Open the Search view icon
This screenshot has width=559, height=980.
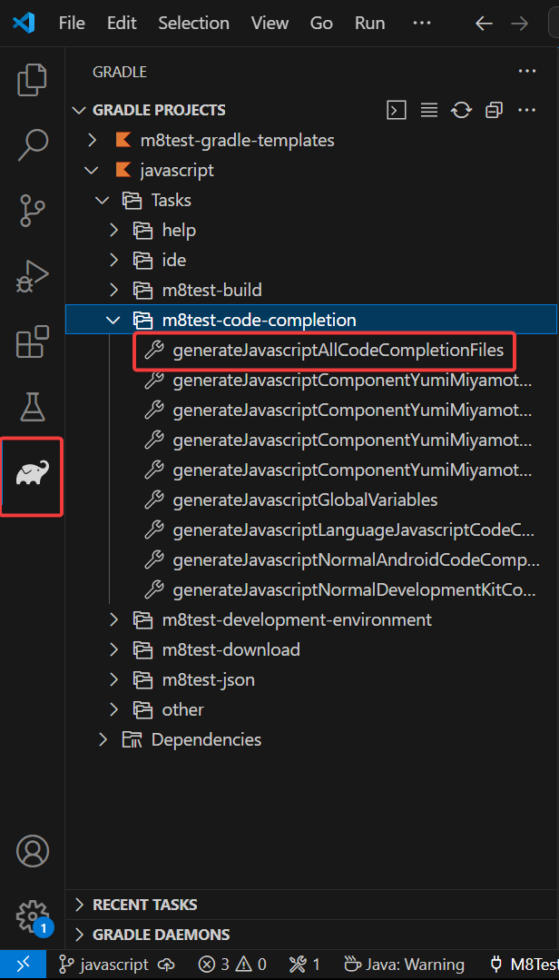[x=33, y=144]
